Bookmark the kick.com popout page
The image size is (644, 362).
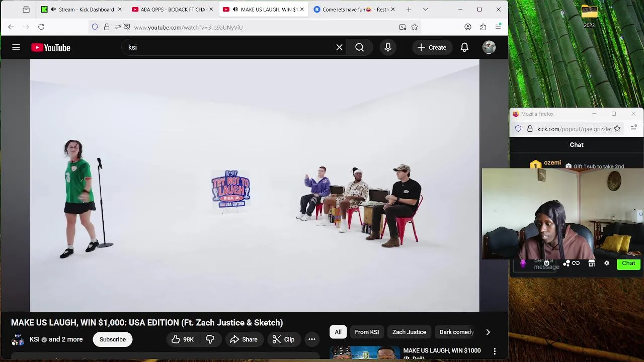[617, 129]
